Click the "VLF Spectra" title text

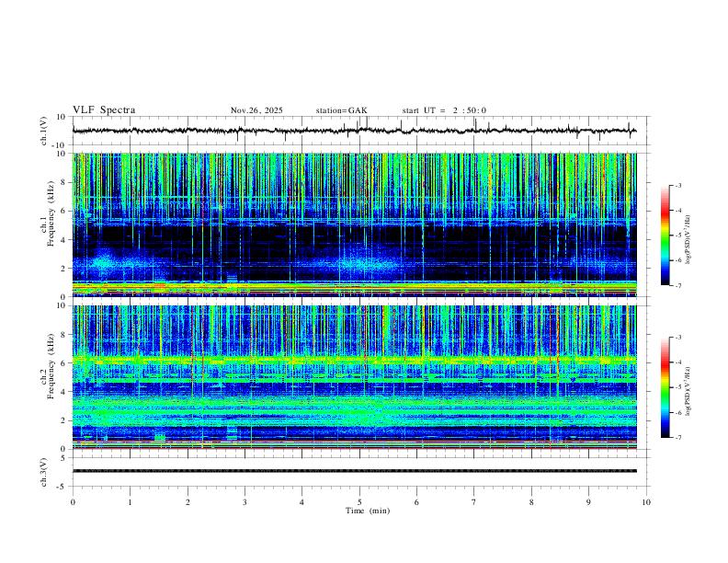(x=104, y=110)
